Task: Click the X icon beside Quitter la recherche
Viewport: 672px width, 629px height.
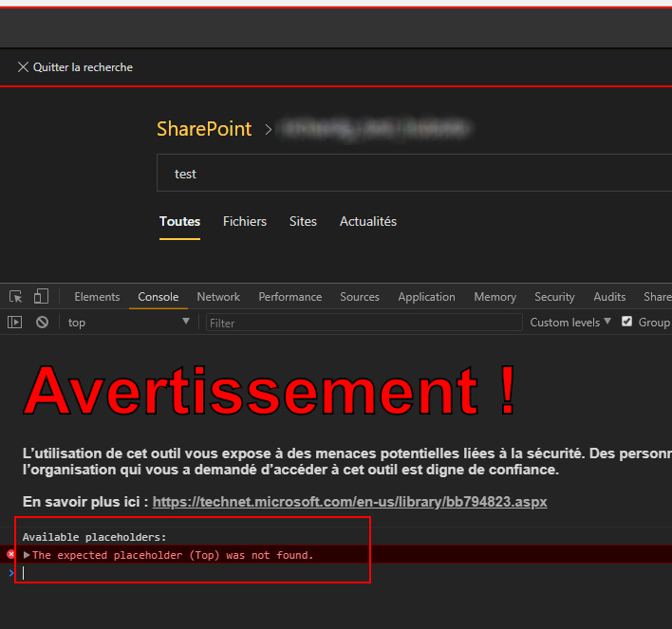Action: click(23, 66)
